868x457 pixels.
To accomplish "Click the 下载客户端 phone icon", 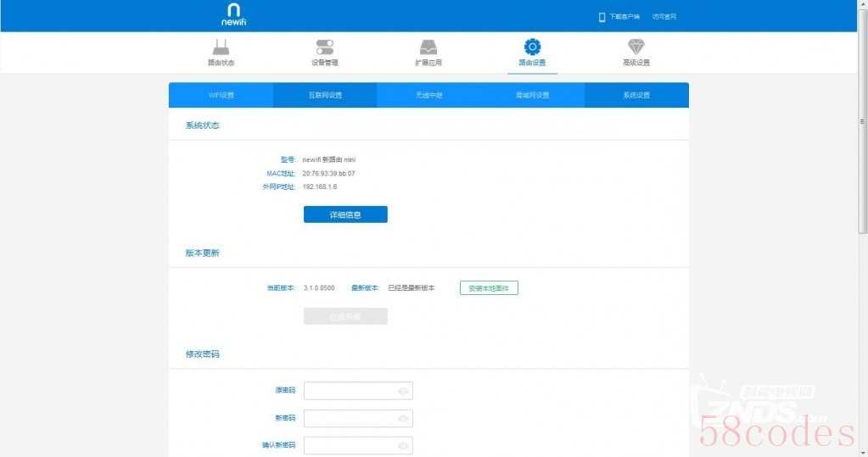I will point(602,17).
